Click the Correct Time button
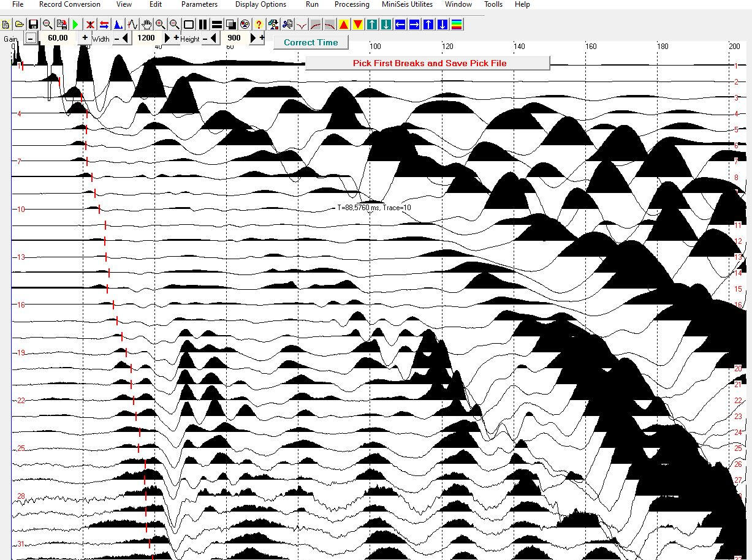 tap(311, 42)
